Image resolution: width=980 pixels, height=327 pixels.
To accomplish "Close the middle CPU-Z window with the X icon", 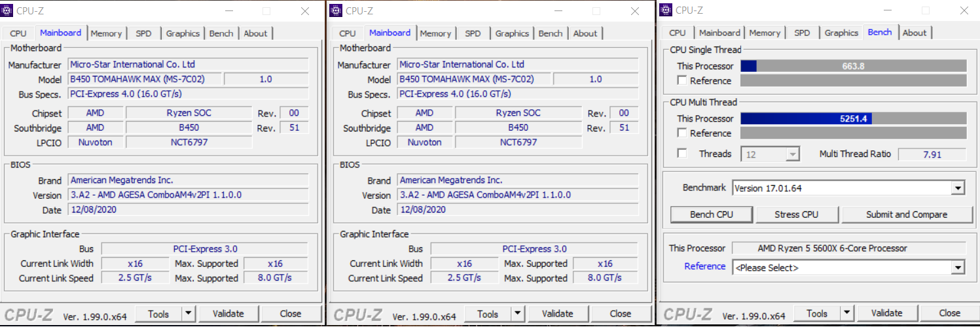I will 635,10.
